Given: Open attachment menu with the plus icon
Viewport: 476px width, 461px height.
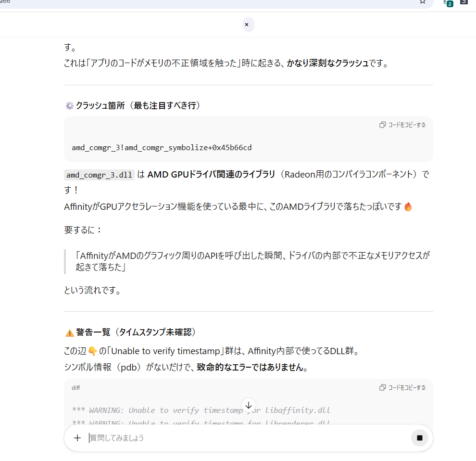Looking at the screenshot, I should [77, 438].
